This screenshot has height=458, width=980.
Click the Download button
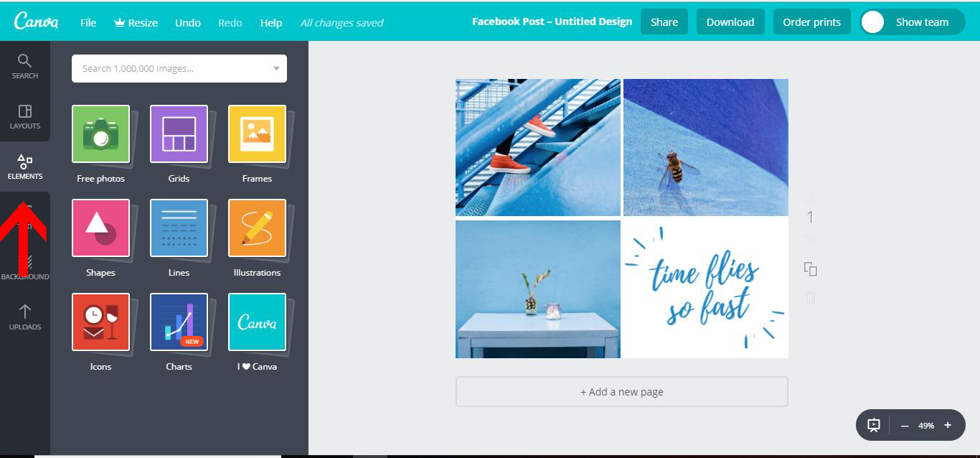[x=730, y=22]
